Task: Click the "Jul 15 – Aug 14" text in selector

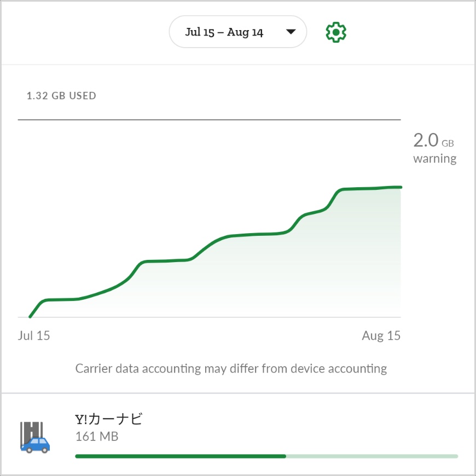Action: [x=224, y=32]
